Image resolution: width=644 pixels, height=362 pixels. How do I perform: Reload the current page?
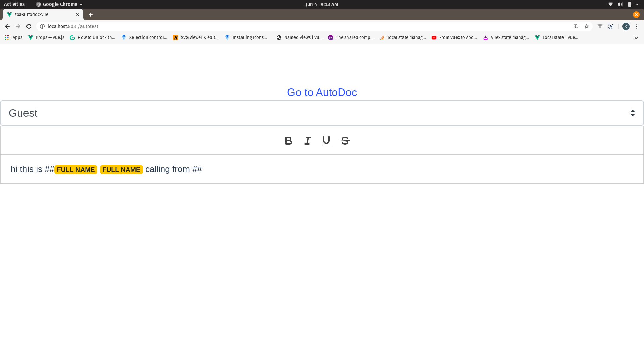pos(29,26)
